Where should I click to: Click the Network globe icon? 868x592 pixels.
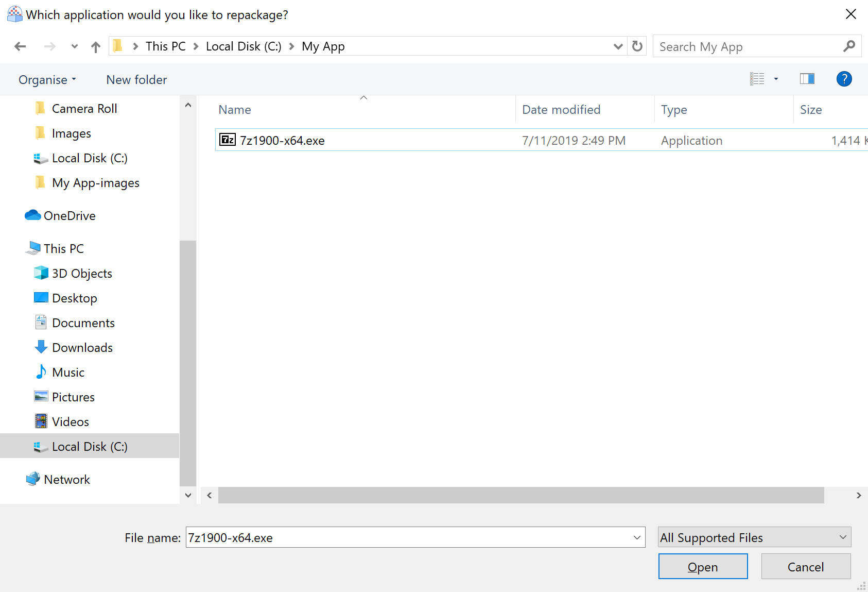click(33, 479)
